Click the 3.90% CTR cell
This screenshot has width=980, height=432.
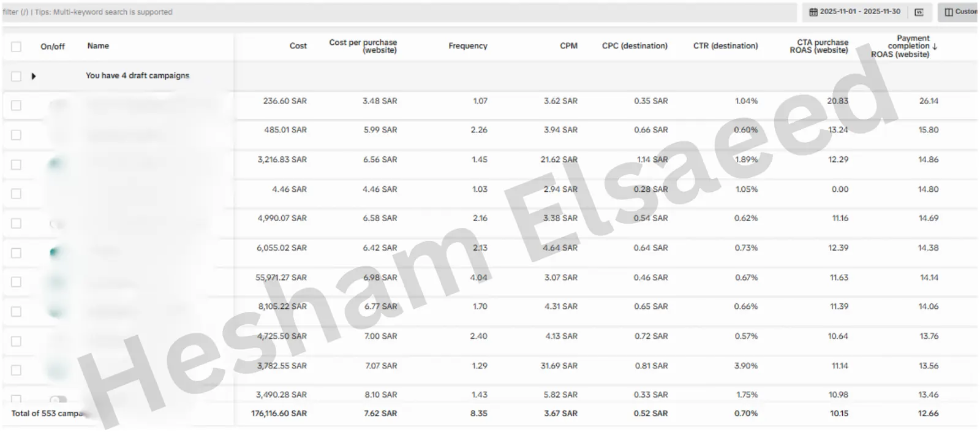746,366
